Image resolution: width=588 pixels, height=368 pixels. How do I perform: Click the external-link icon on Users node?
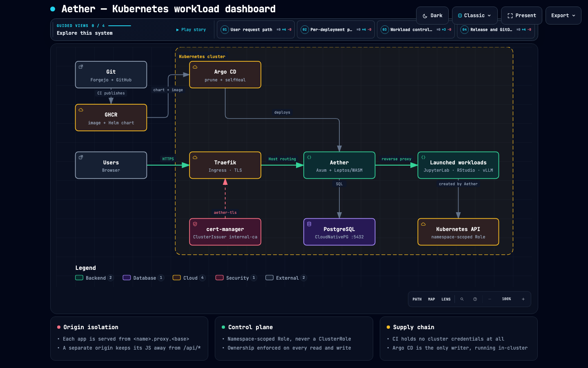pos(81,157)
